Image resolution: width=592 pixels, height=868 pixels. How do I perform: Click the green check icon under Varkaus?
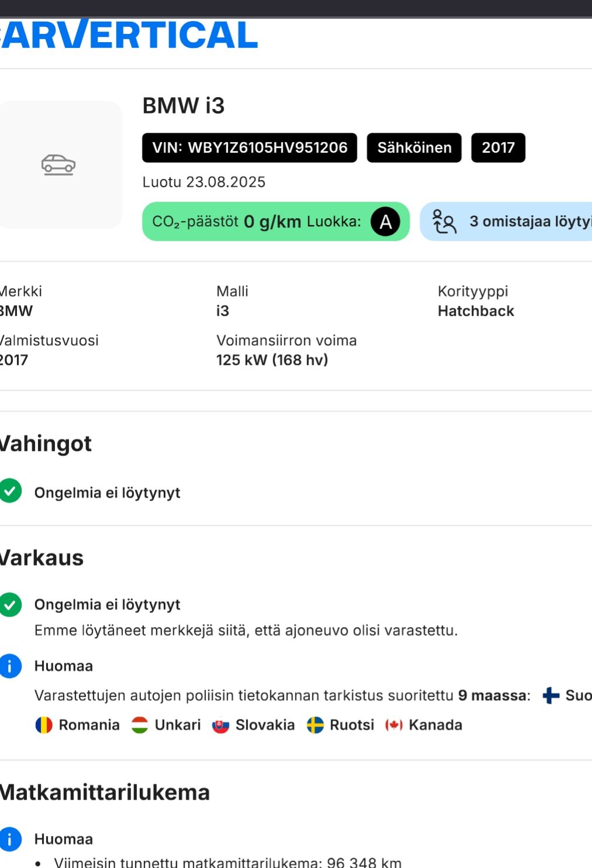click(x=10, y=605)
